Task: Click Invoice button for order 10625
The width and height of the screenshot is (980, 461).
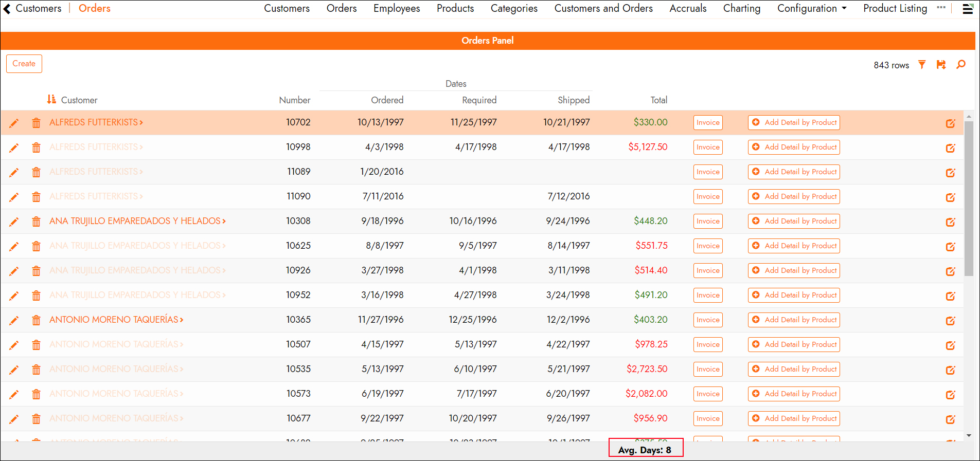Action: [707, 246]
